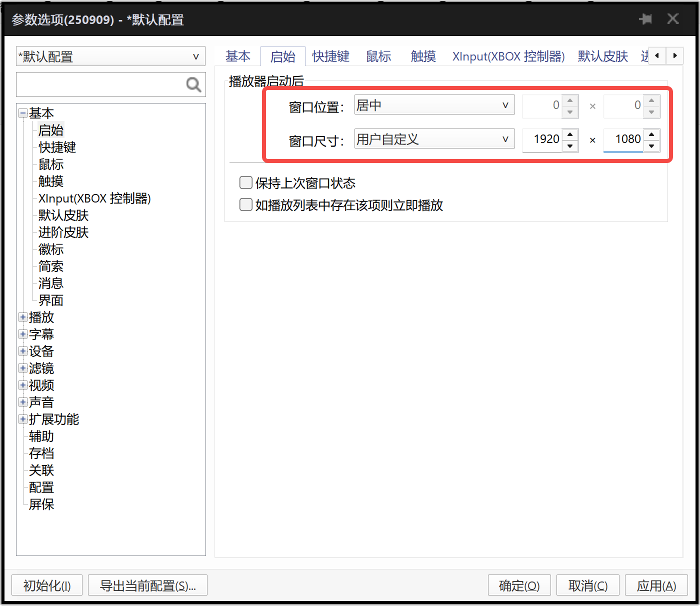700x606 pixels.
Task: Expand the 播放 tree node
Action: click(22, 316)
